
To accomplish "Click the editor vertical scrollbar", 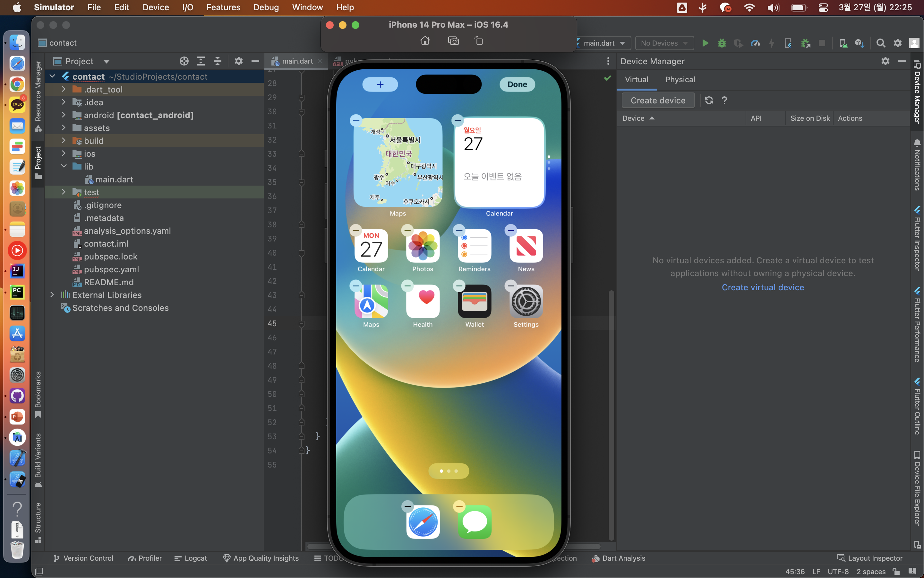I will click(611, 415).
